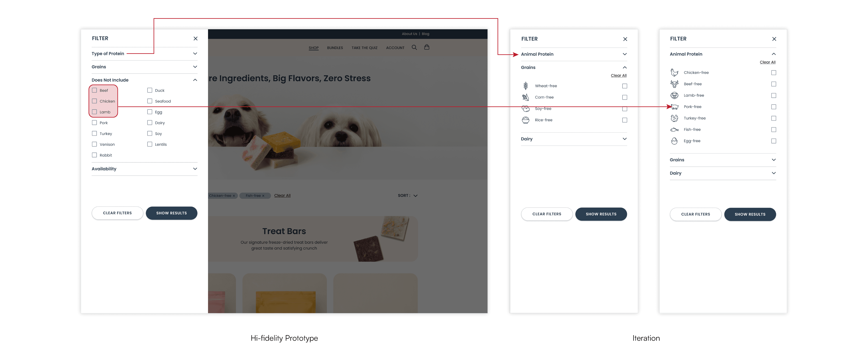Tick the Seafood checkbox
The image size is (868, 364).
coord(150,101)
